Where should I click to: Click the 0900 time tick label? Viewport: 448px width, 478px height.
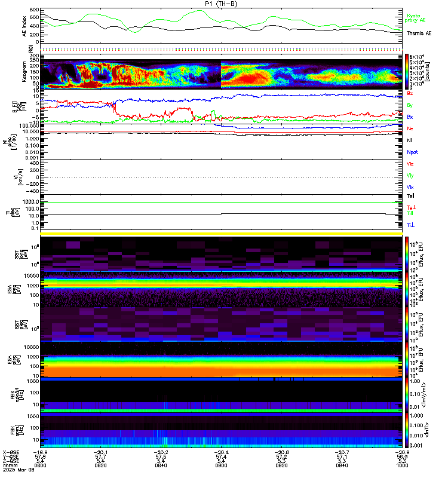221,465
